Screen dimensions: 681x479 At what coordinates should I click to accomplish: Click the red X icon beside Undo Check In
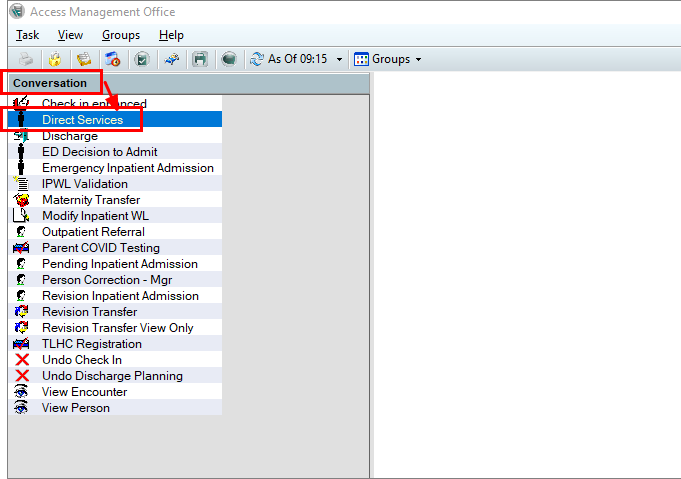click(x=22, y=360)
